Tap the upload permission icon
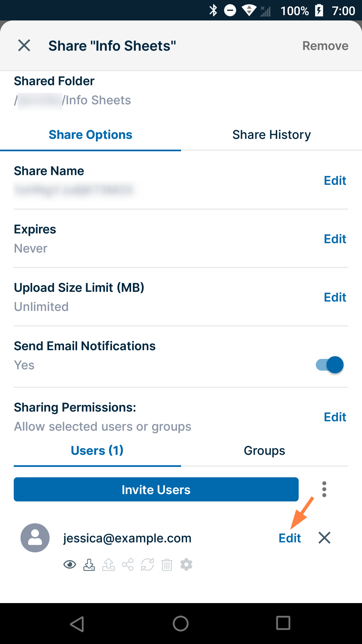Image resolution: width=362 pixels, height=644 pixels. [x=109, y=565]
